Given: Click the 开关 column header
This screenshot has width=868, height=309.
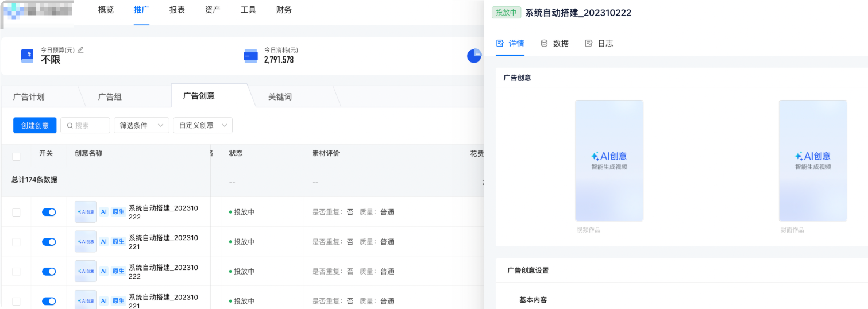Looking at the screenshot, I should click(x=46, y=153).
